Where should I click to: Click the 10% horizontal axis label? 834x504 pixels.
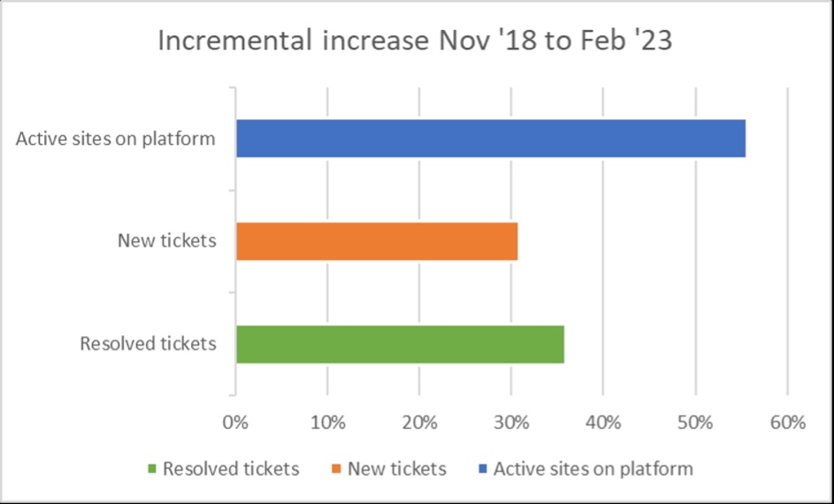pyautogui.click(x=327, y=423)
